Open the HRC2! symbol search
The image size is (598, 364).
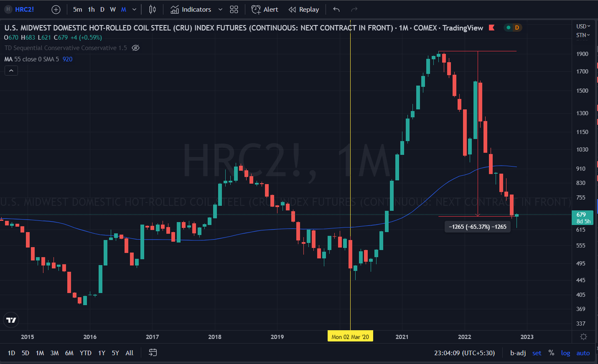[24, 9]
